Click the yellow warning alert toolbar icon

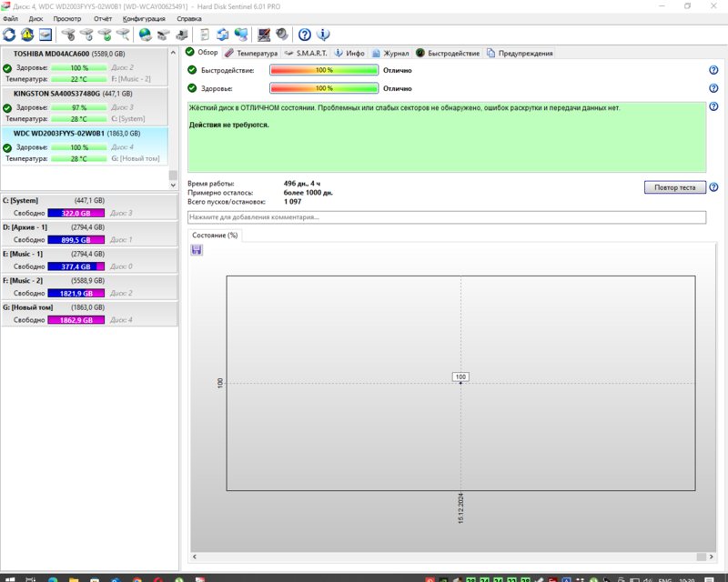27,35
